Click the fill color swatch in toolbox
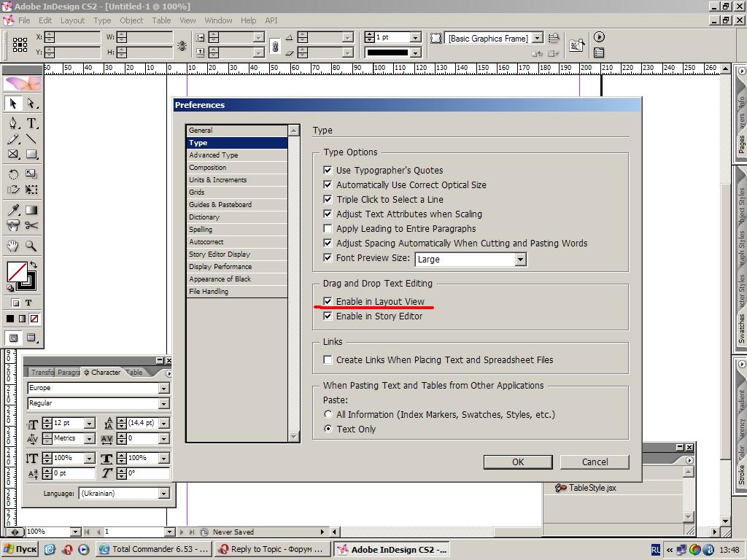The image size is (747, 560). [16, 272]
